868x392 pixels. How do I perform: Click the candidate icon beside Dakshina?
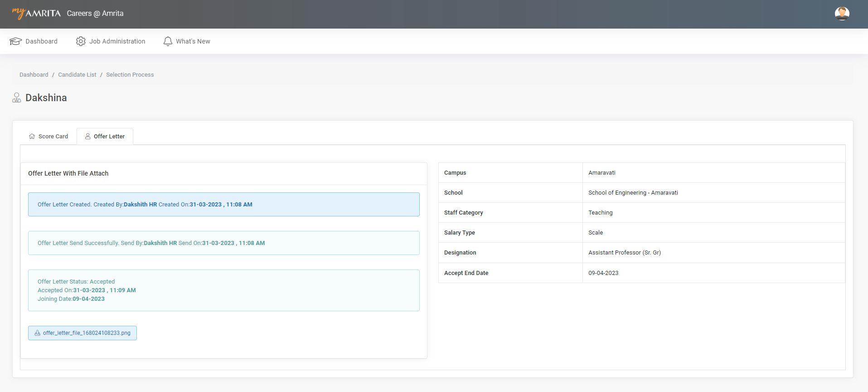(17, 98)
